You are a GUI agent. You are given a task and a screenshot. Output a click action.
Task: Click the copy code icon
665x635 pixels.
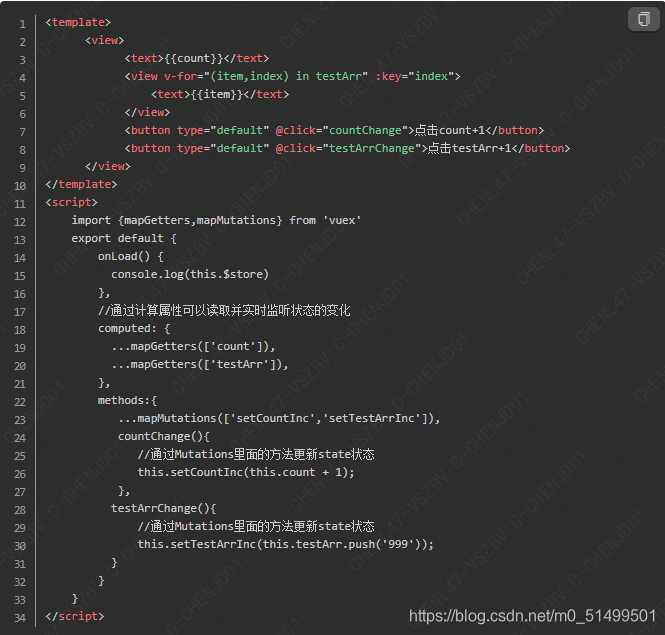click(643, 19)
